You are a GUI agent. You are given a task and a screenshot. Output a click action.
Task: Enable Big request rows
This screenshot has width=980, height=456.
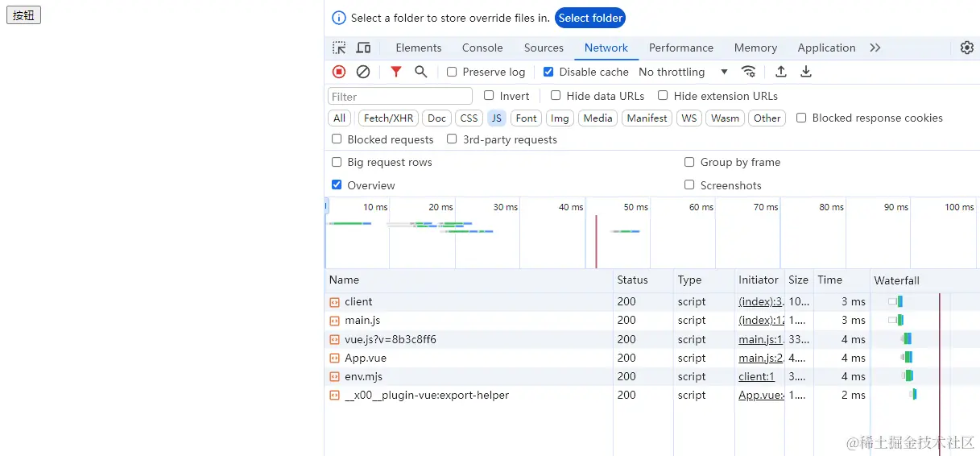337,162
